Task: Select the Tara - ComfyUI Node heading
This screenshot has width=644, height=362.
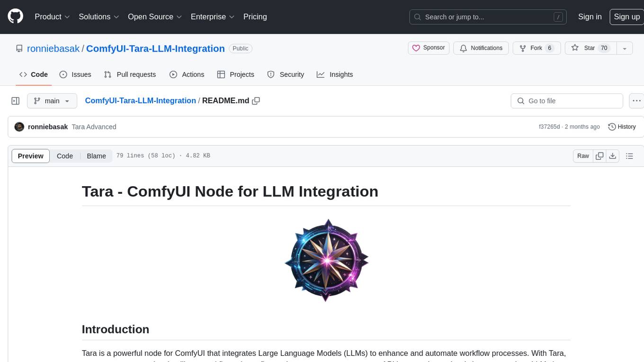Action: 230,191
